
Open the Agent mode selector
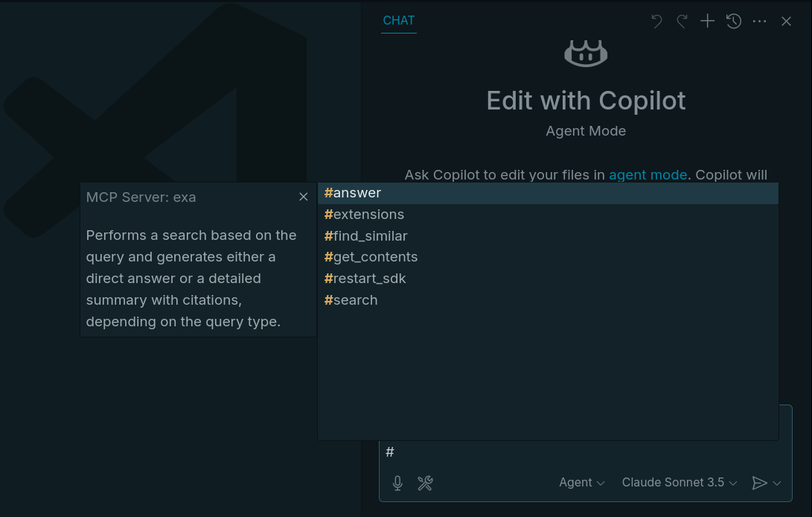click(x=581, y=483)
